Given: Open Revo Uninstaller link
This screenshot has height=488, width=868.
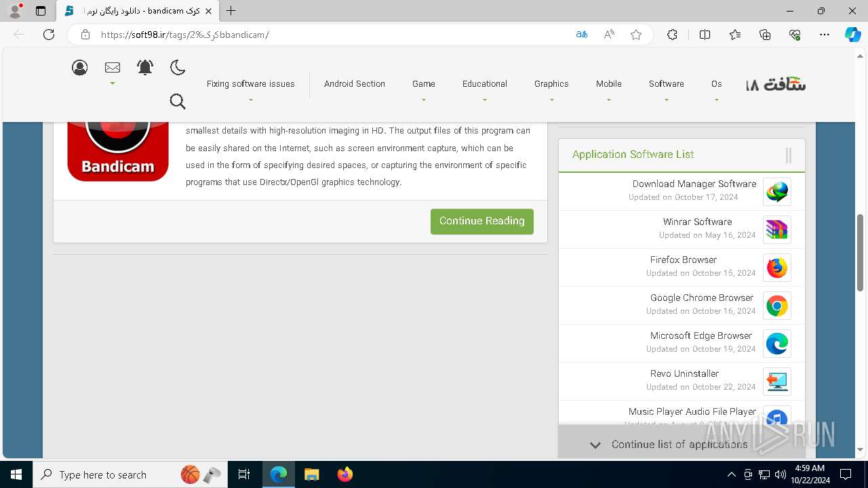Looking at the screenshot, I should [684, 373].
